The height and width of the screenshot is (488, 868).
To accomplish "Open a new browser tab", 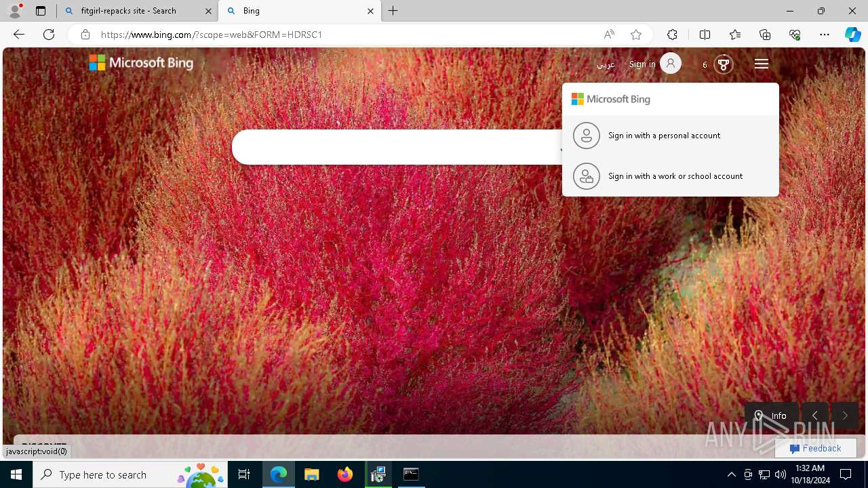I will point(393,11).
